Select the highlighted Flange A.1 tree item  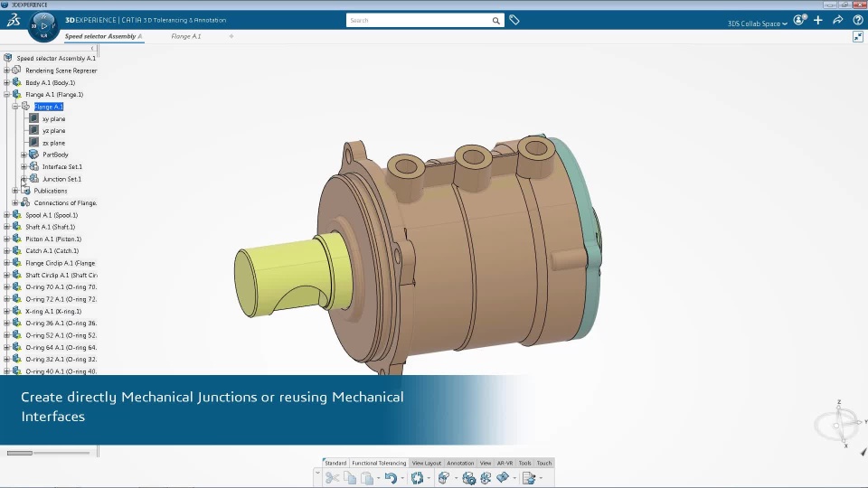coord(49,107)
